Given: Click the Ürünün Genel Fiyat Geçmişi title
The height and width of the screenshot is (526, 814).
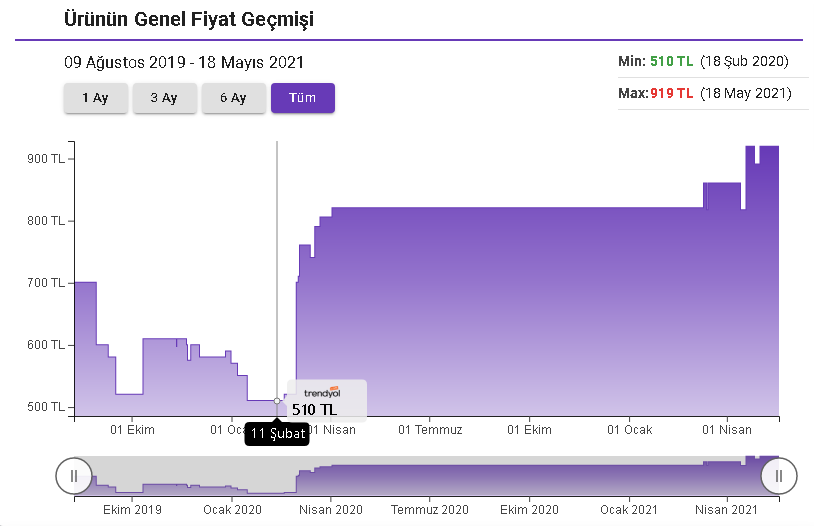Looking at the screenshot, I should coord(190,20).
